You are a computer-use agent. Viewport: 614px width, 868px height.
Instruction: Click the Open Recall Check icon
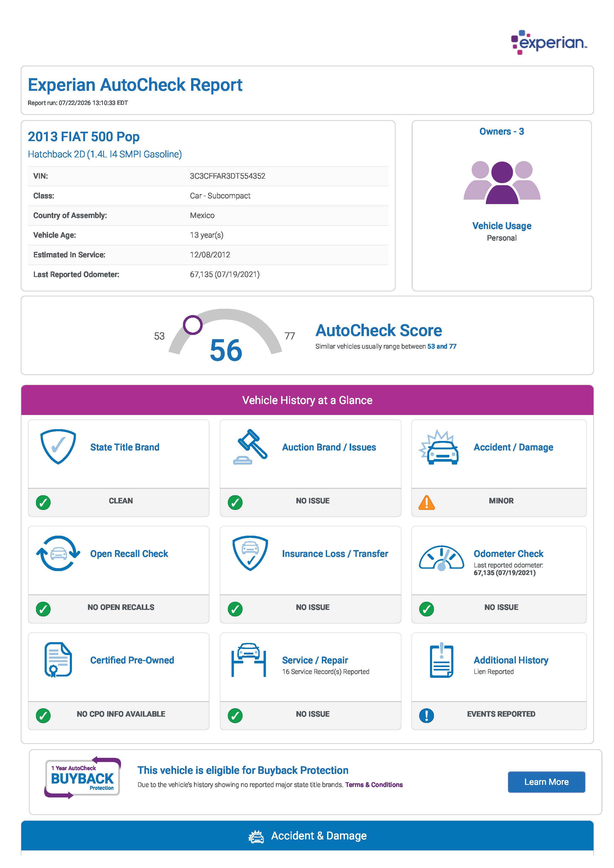(58, 553)
